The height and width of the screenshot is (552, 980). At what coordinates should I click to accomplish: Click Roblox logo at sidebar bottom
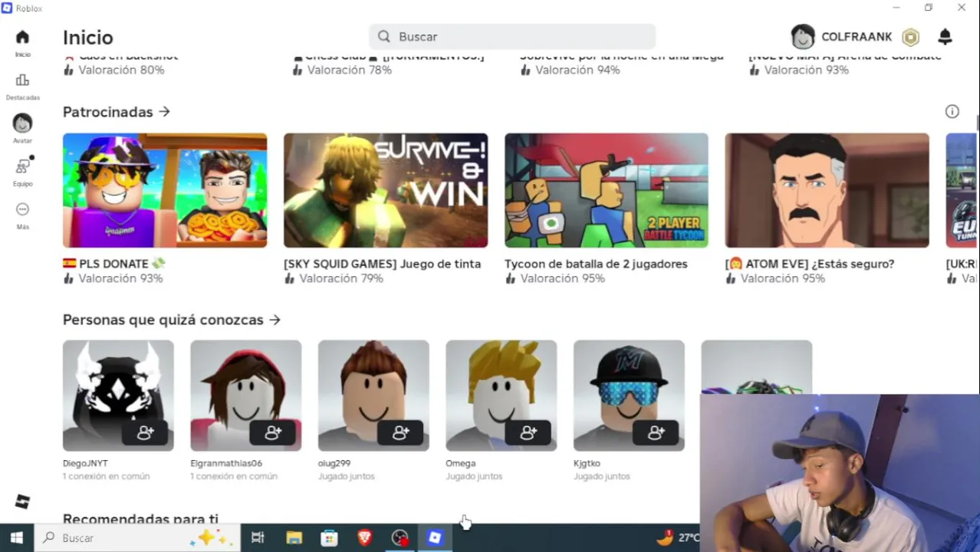click(22, 502)
